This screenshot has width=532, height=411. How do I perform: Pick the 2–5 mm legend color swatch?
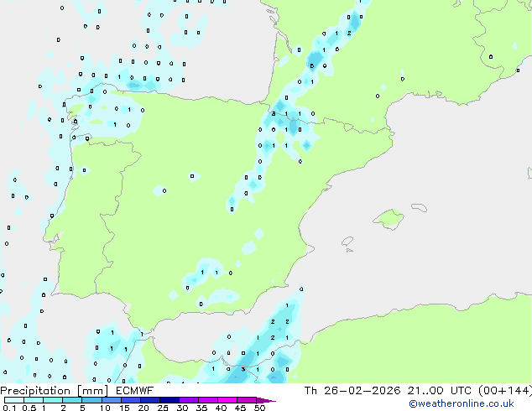tap(72, 400)
